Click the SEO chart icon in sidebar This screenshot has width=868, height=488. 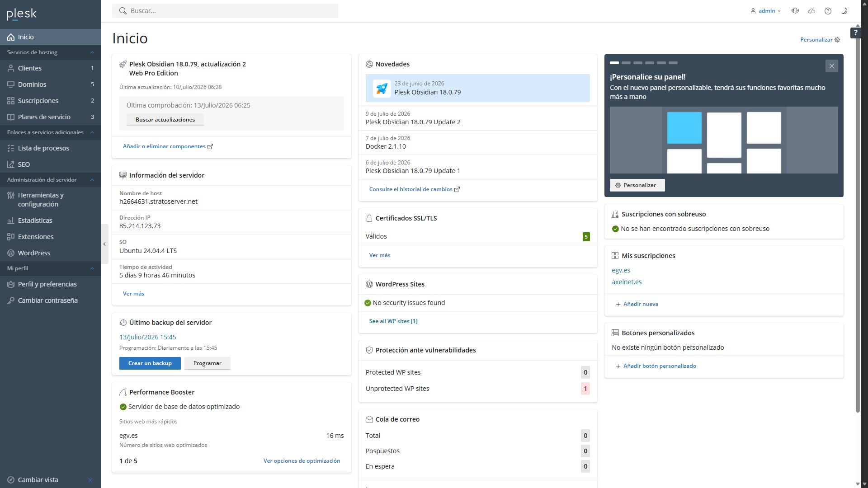11,164
